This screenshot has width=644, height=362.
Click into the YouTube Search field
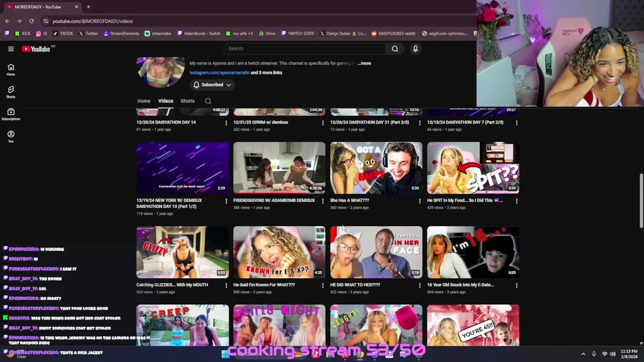tap(305, 49)
